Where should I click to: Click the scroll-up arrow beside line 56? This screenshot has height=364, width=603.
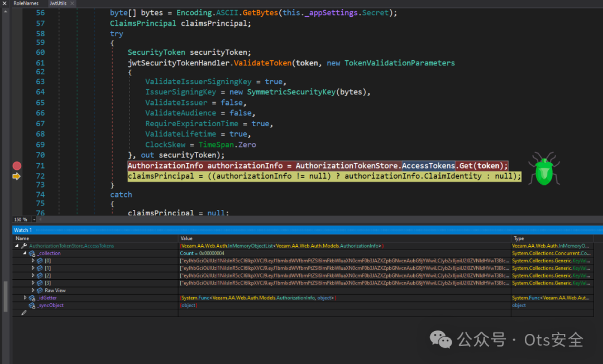[x=6, y=12]
